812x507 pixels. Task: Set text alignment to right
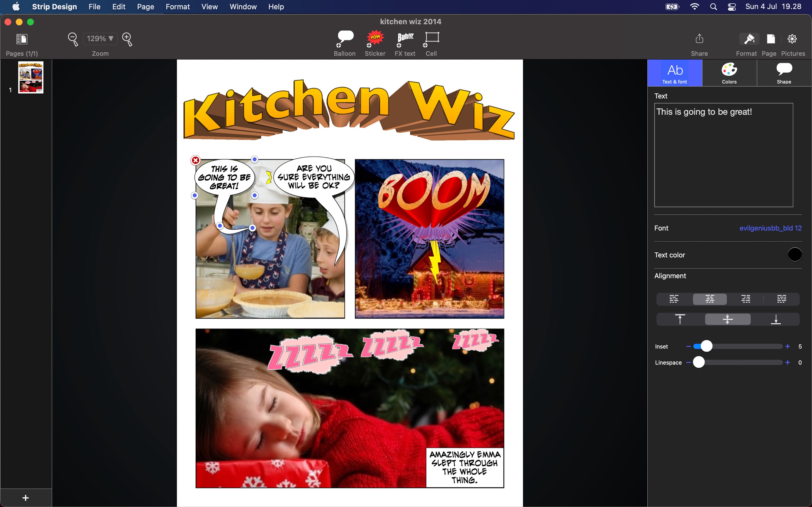(x=745, y=299)
